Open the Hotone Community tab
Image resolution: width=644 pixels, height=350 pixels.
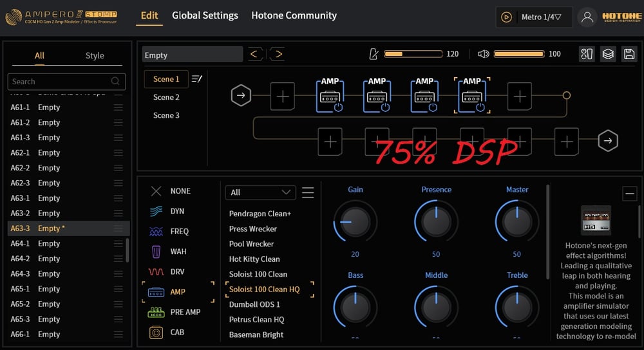pos(294,15)
